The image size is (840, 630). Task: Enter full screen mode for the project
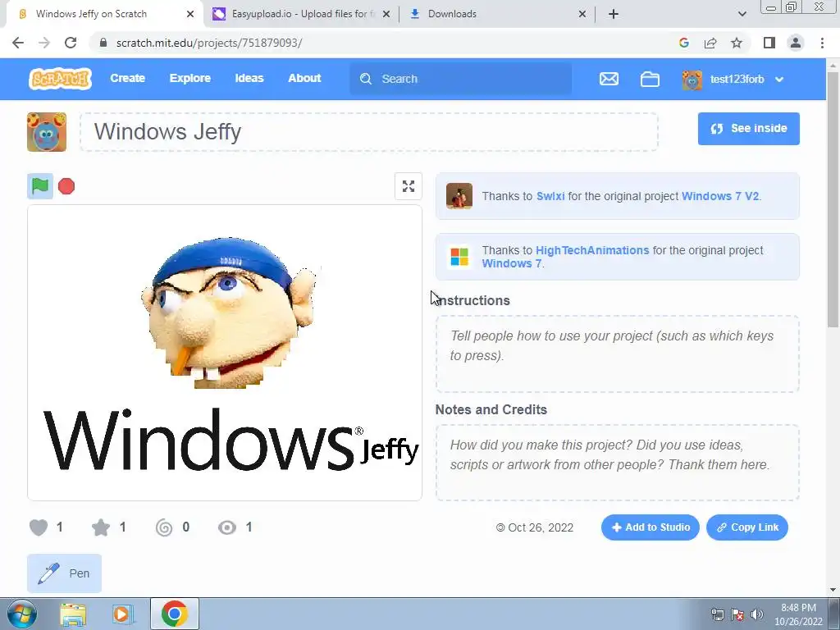click(409, 186)
